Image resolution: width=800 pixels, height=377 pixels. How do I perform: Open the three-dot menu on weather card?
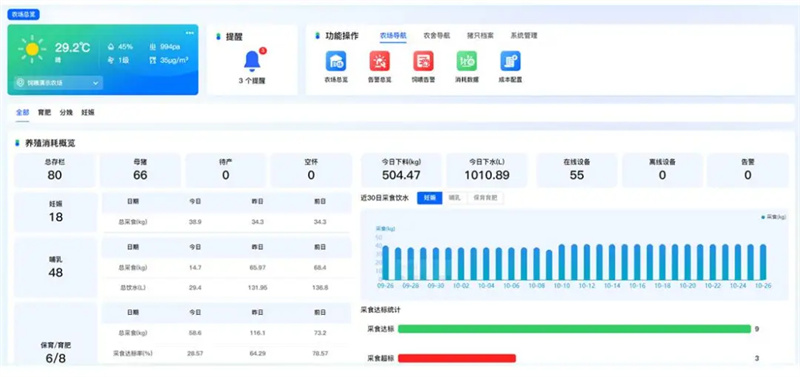[x=189, y=33]
